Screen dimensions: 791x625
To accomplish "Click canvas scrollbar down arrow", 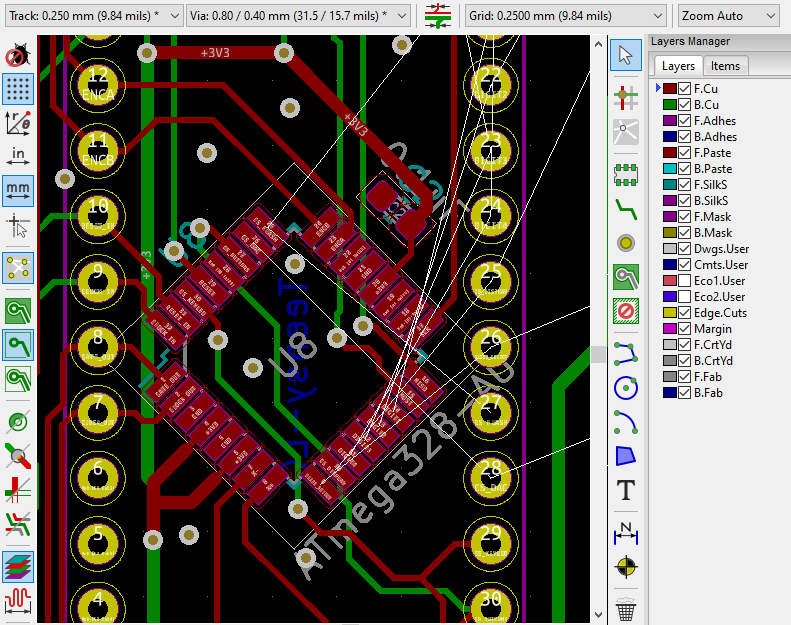I will point(598,614).
